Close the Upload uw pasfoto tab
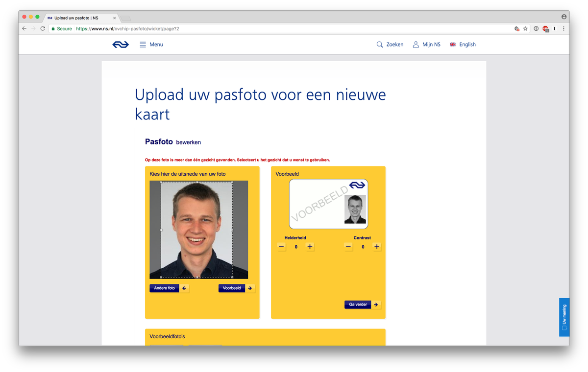The height and width of the screenshot is (372, 588). 114,18
